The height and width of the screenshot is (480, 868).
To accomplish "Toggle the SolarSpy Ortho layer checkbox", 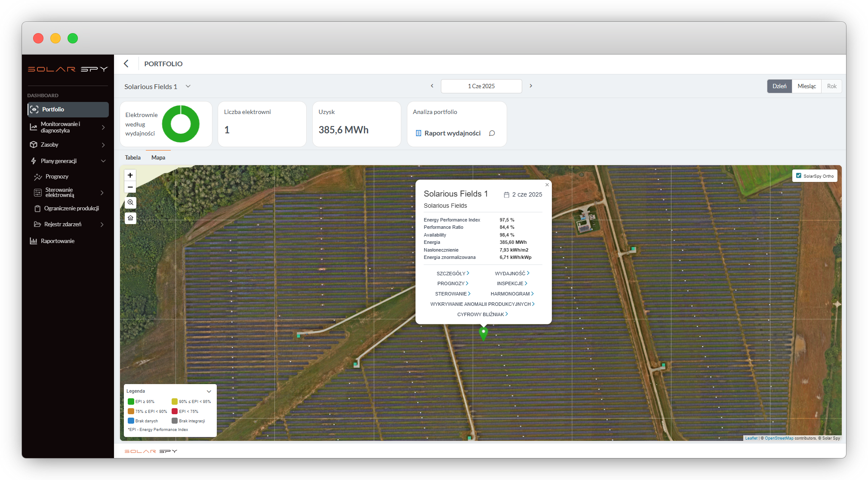I will 799,175.
